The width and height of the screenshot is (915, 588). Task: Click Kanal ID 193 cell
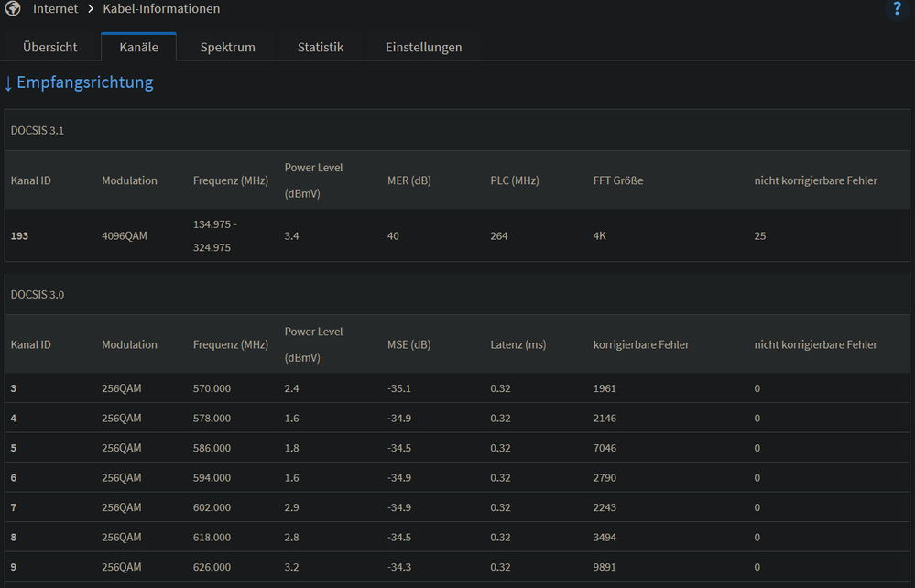point(19,235)
